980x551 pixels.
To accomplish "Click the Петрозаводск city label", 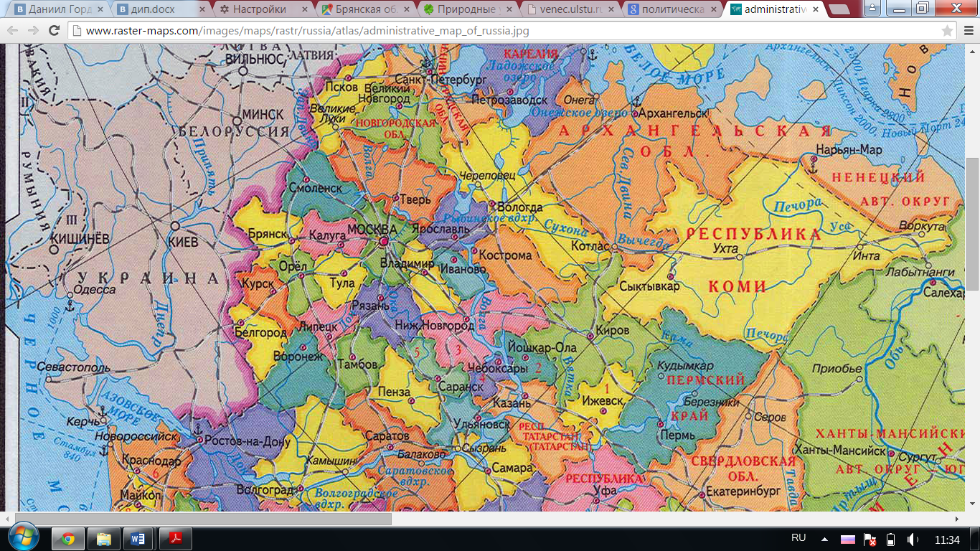I will 509,100.
